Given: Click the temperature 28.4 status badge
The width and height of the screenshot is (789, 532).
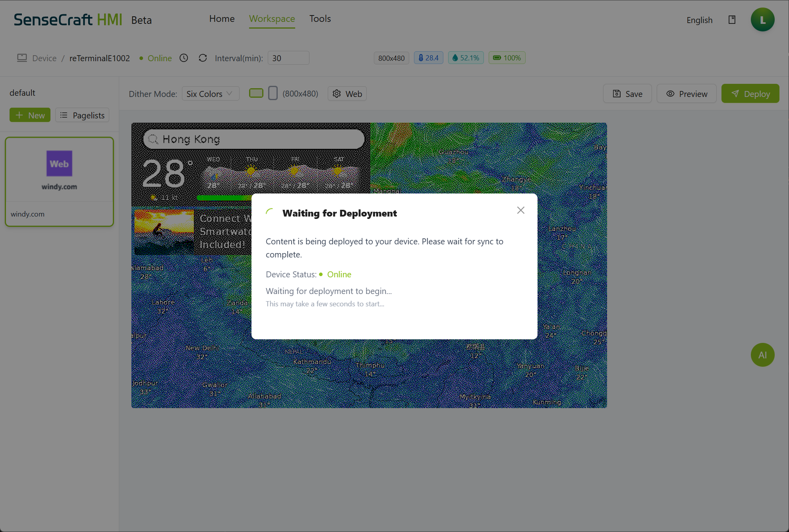Looking at the screenshot, I should (x=428, y=58).
